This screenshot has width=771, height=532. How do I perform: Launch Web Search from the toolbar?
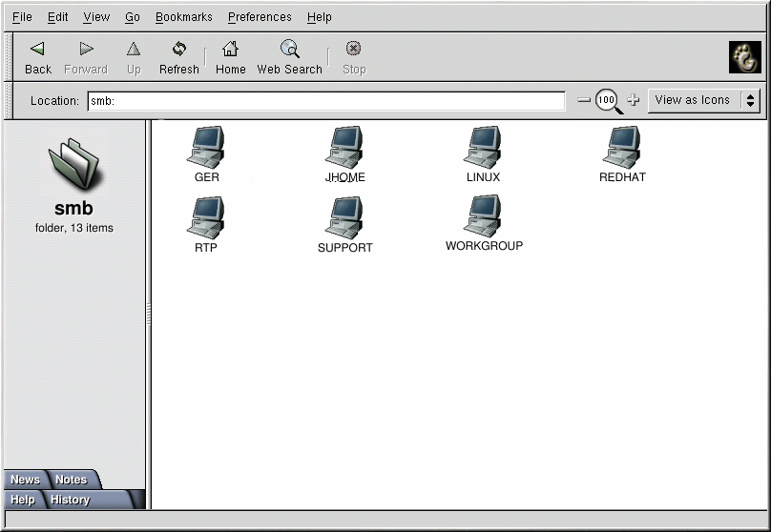point(289,57)
